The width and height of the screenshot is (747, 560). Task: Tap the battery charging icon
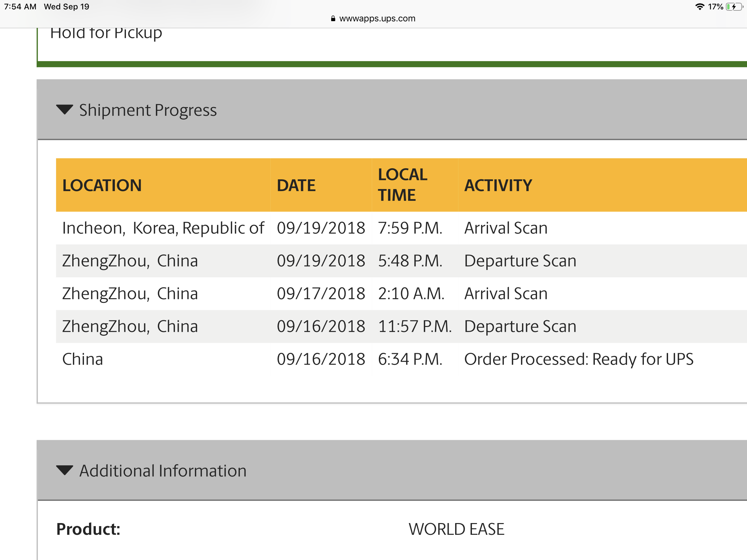[734, 7]
